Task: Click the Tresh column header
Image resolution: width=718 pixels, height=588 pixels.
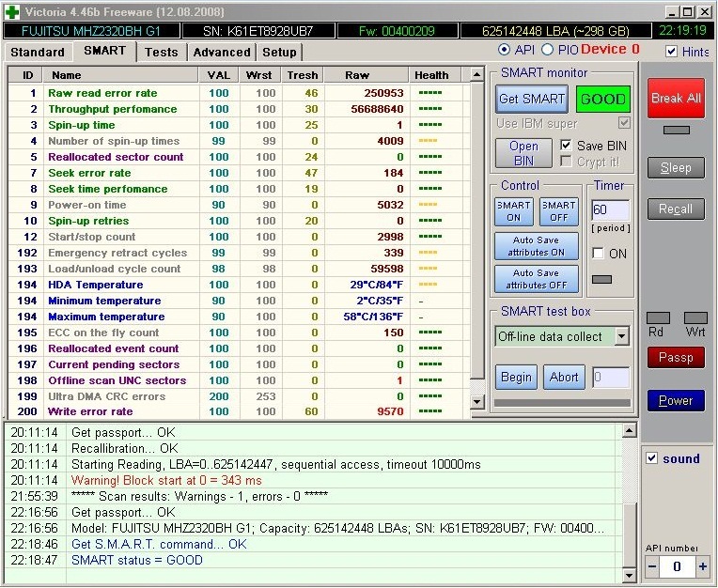Action: [303, 75]
